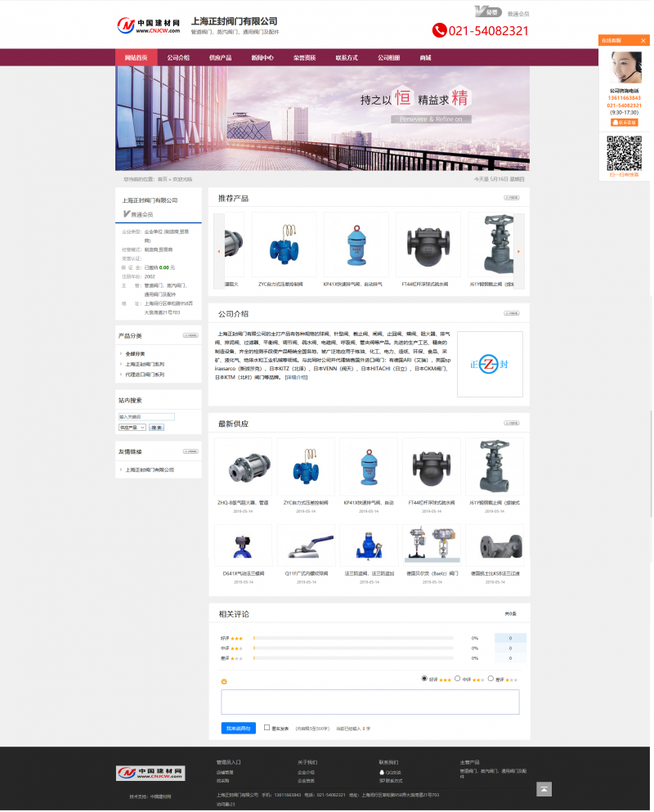Open 供应产品 in the navigation bar
Screen dimensions: 654x812
pos(220,57)
